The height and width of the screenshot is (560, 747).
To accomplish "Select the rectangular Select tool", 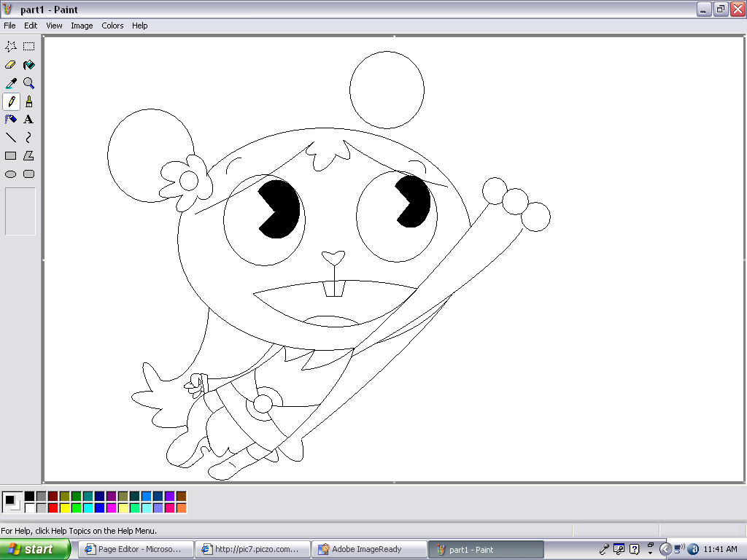I will click(x=29, y=46).
